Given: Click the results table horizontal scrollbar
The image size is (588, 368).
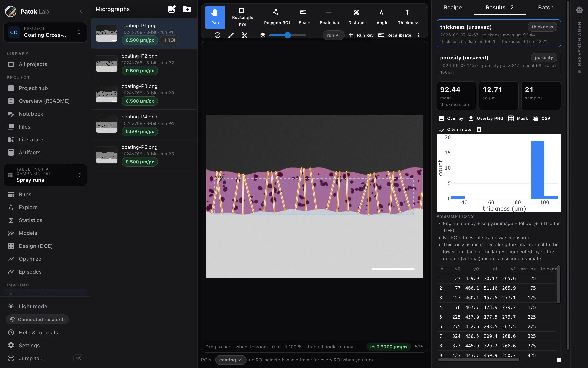Looking at the screenshot, I should (x=478, y=359).
